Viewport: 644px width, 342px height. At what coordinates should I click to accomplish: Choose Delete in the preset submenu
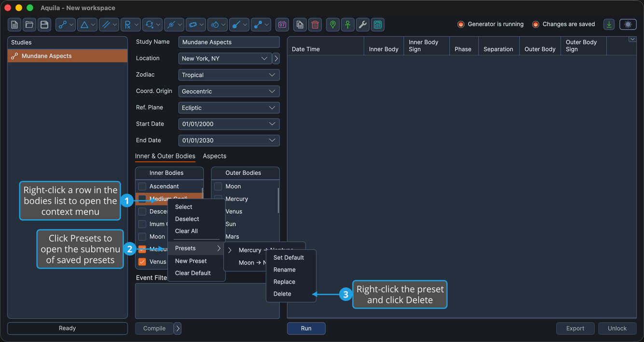coord(291,294)
